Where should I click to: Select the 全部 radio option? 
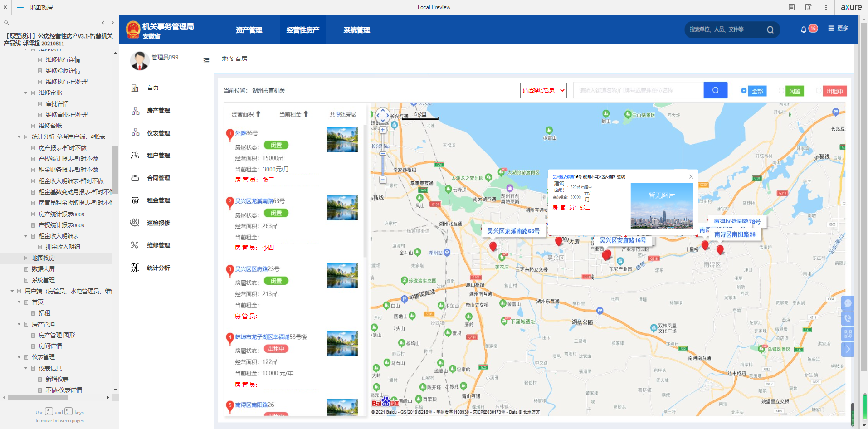[744, 91]
